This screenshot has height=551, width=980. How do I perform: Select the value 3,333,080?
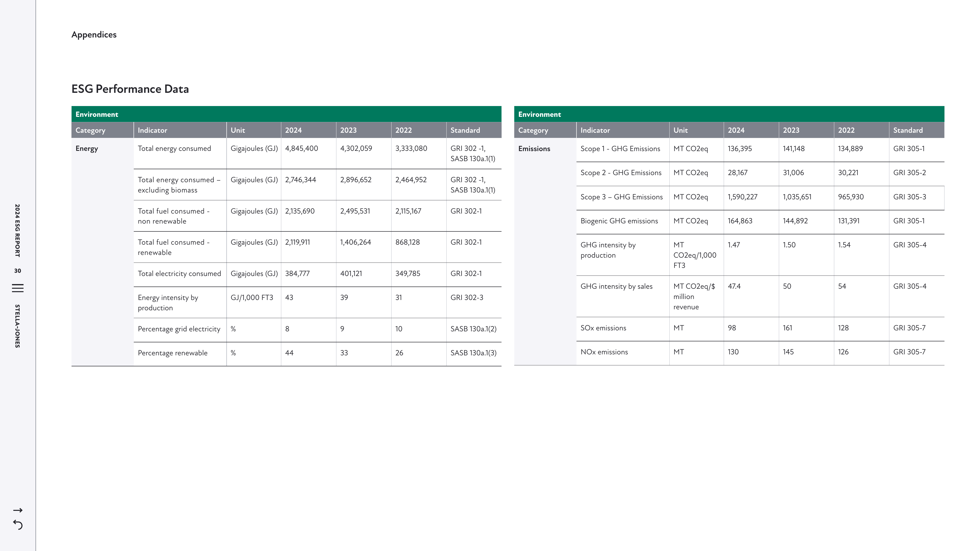[411, 149]
